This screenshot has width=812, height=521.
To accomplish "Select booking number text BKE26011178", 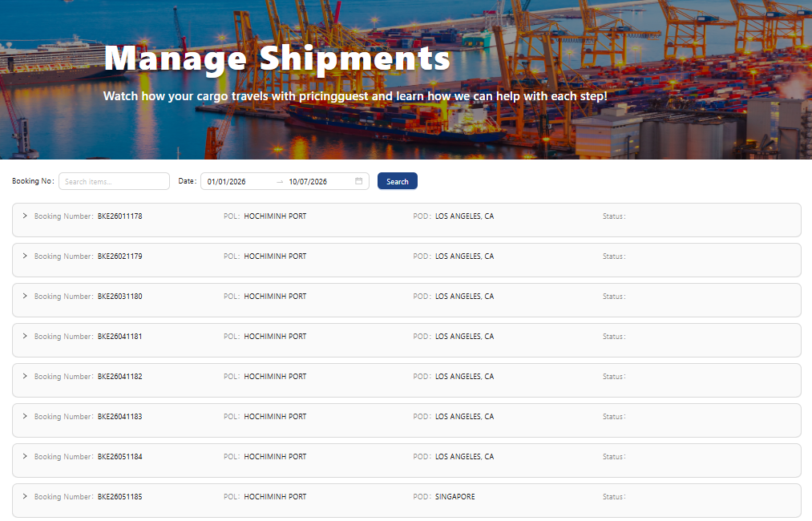I will [119, 216].
